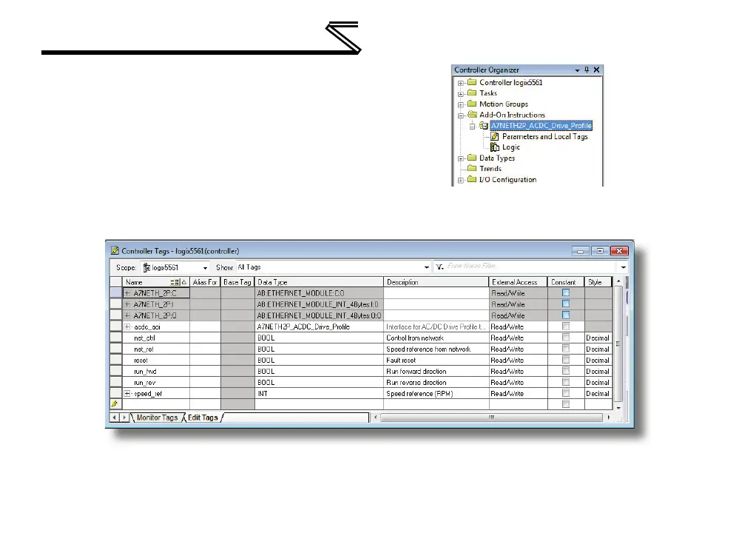
Task: Click the Motion Groups folder icon
Action: coord(472,104)
